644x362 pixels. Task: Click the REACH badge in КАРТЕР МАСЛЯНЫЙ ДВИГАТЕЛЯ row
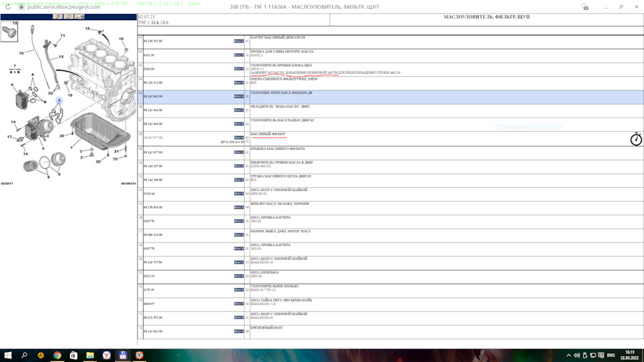pyautogui.click(x=239, y=41)
